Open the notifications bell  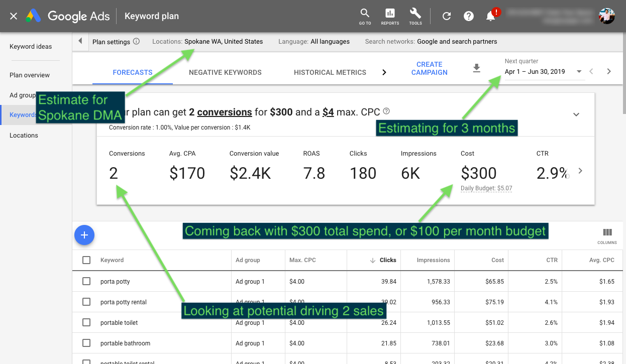[491, 16]
